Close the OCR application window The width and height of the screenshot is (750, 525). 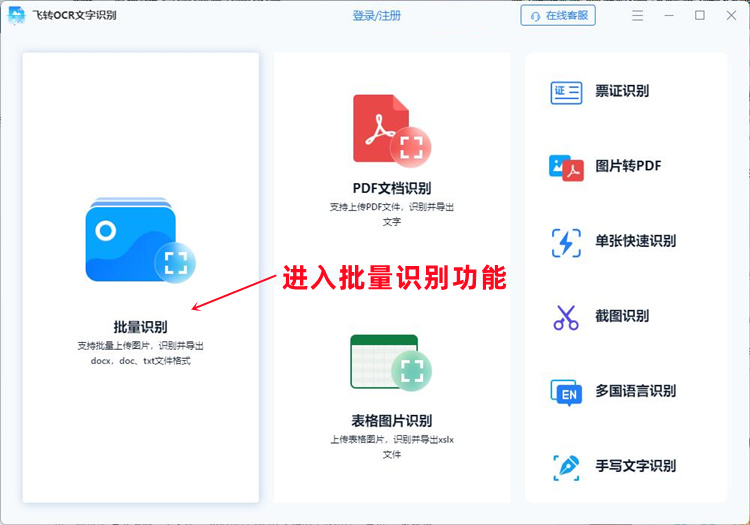click(x=731, y=16)
